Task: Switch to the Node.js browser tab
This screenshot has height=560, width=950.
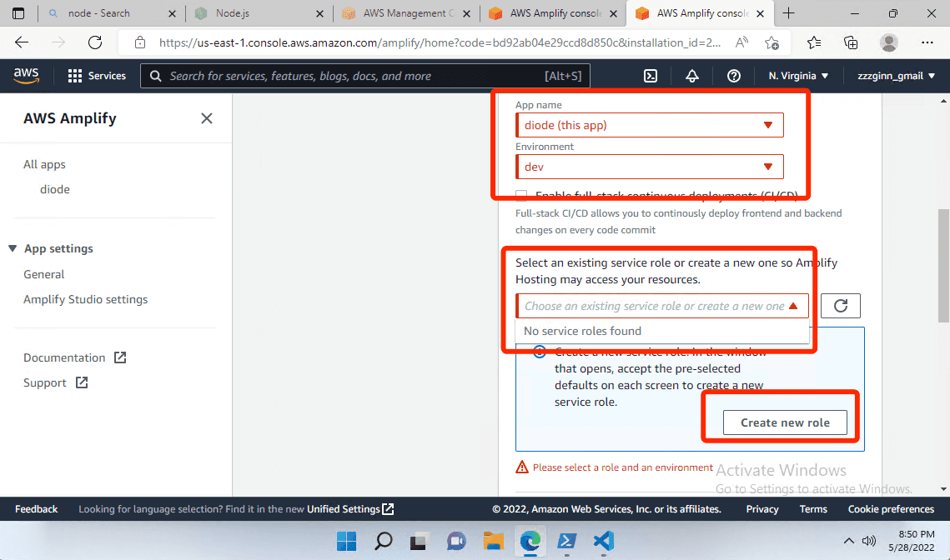Action: click(x=260, y=13)
